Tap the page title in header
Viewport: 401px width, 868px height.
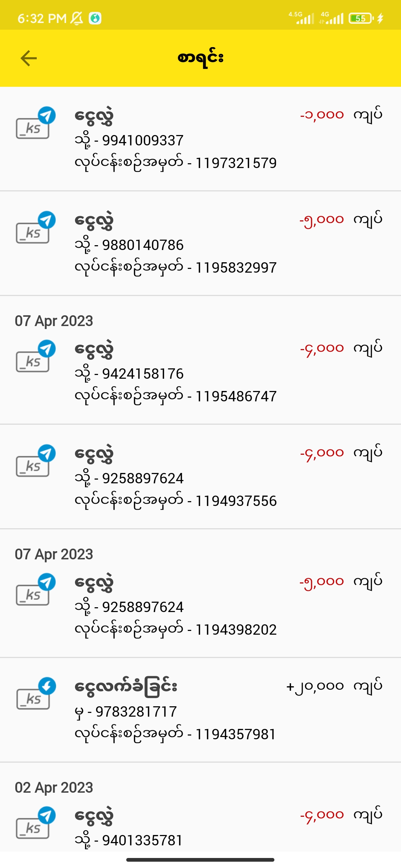click(x=200, y=58)
